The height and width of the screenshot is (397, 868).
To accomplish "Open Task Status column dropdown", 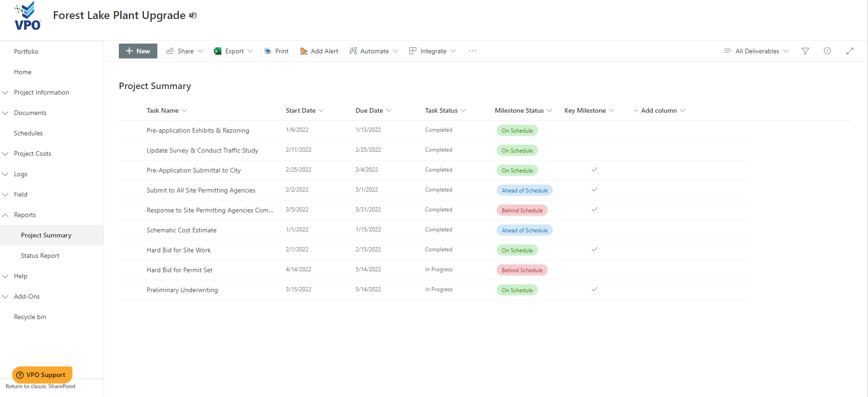I will 463,110.
